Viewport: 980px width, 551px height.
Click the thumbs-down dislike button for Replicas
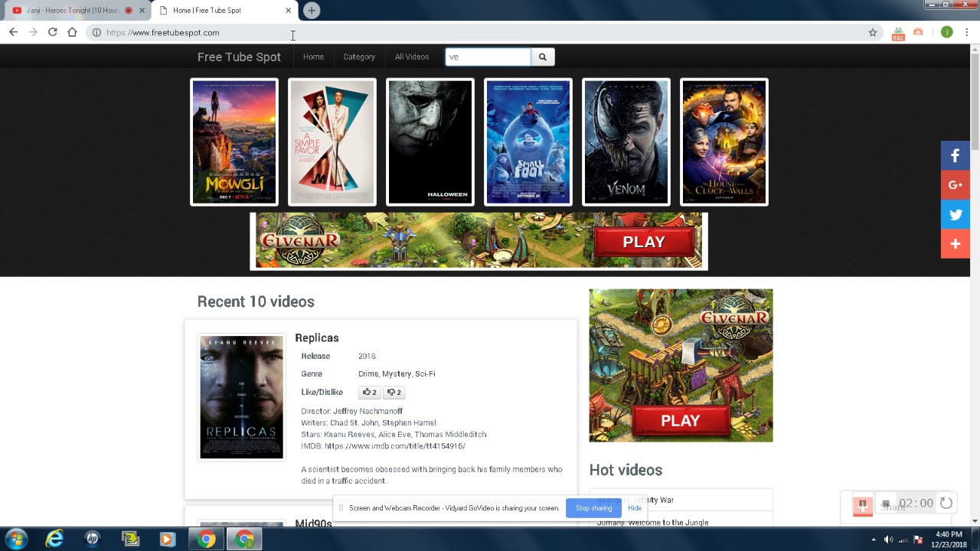click(394, 392)
